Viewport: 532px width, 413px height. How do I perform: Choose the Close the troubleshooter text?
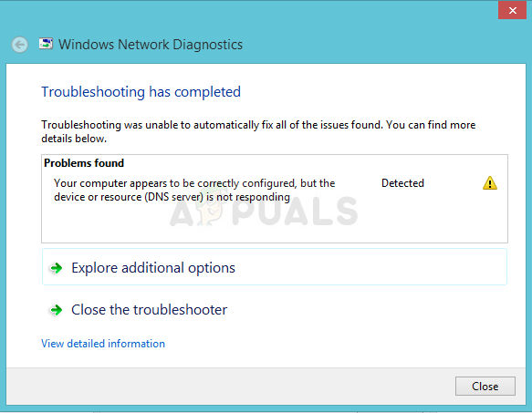pos(149,310)
